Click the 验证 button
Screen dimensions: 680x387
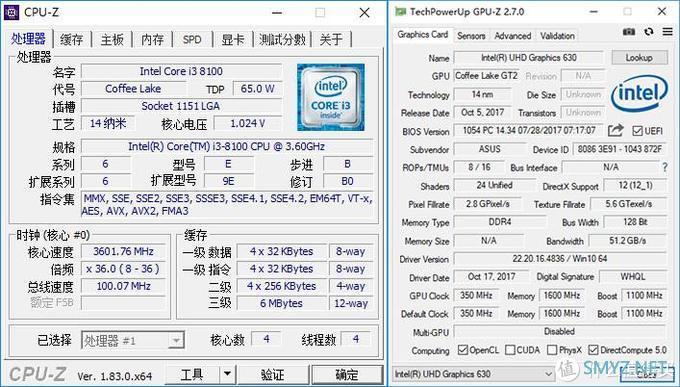point(273,374)
